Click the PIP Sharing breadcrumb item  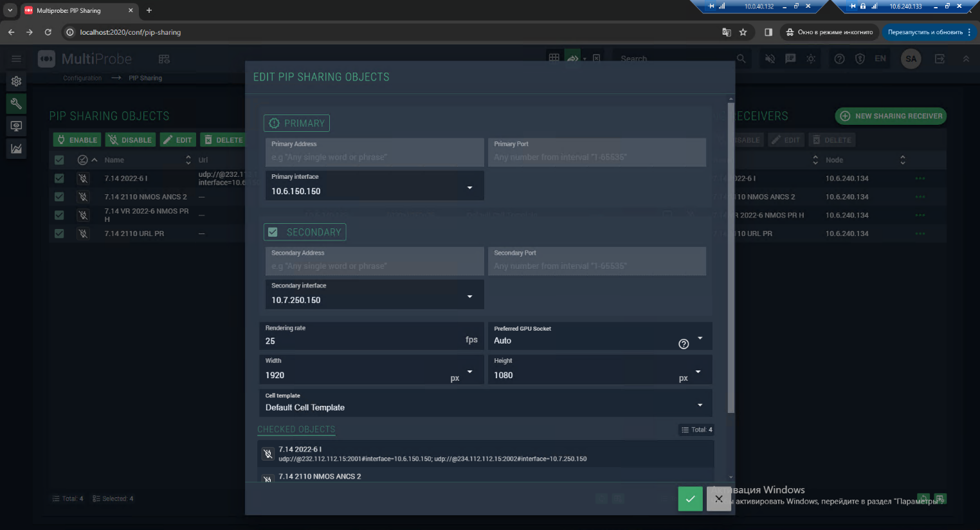[x=145, y=78]
